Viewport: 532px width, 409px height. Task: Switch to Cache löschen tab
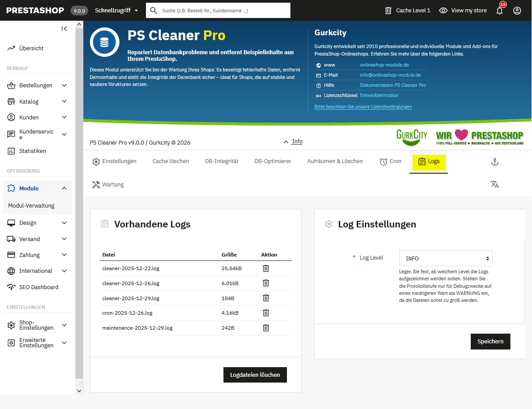coord(171,162)
